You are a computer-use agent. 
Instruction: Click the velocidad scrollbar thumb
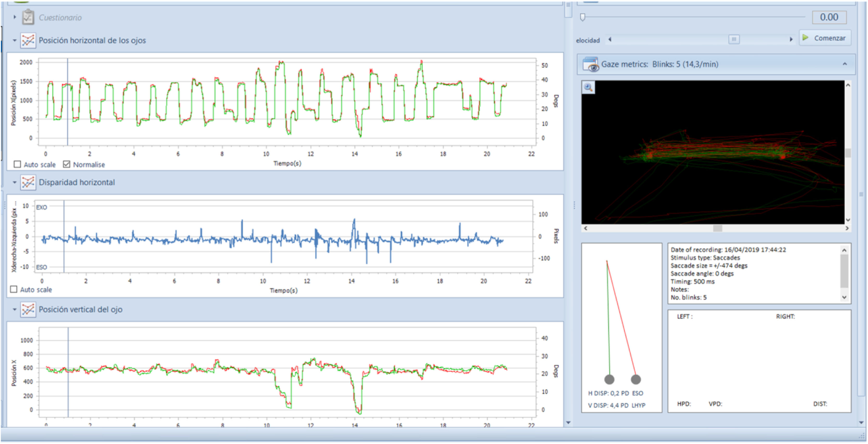(x=734, y=39)
